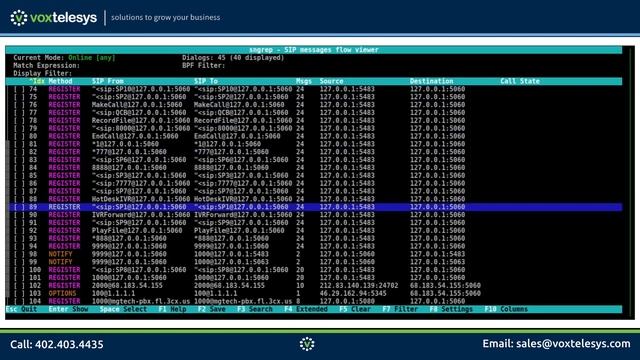Viewport: 640px width, 360px height.
Task: Select the NOTIFY method in row 99
Action: click(x=60, y=262)
